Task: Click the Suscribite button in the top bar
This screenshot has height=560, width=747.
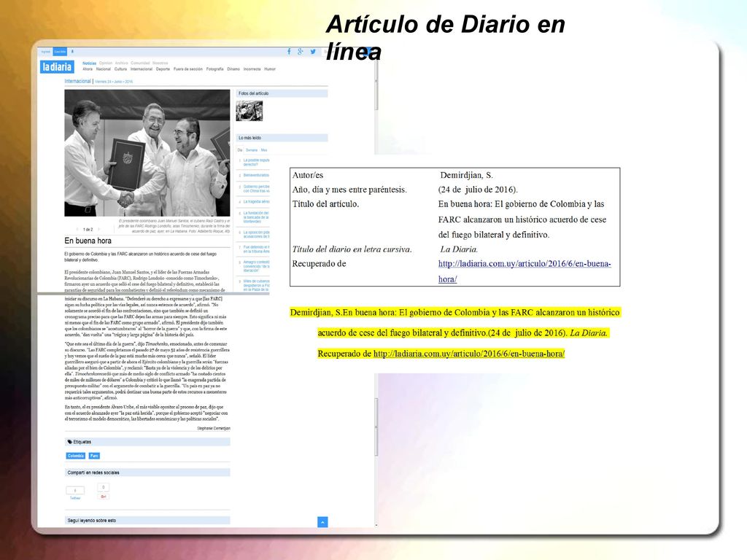Action: click(60, 52)
